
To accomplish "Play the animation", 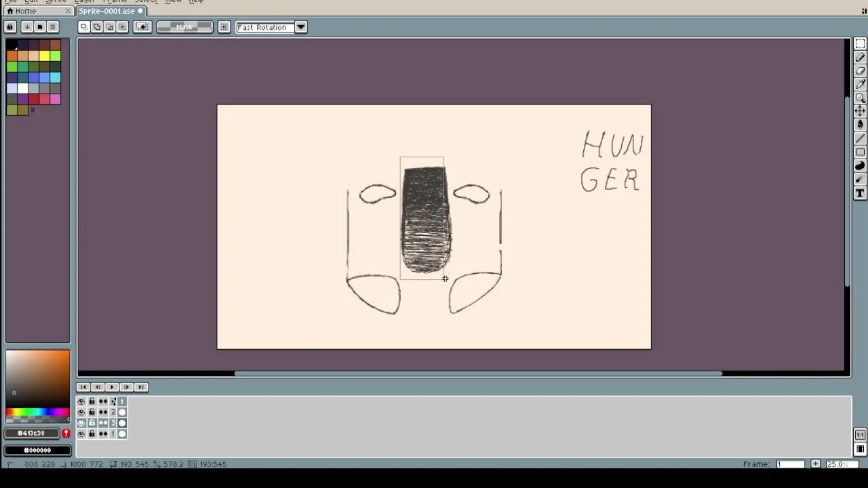I will click(x=112, y=387).
